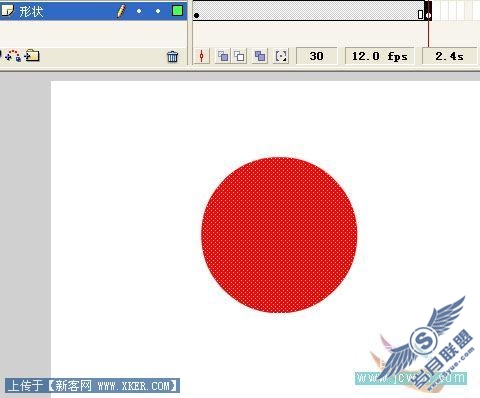Click the Delete Layer trash icon
The height and width of the screenshot is (398, 480).
click(x=172, y=56)
